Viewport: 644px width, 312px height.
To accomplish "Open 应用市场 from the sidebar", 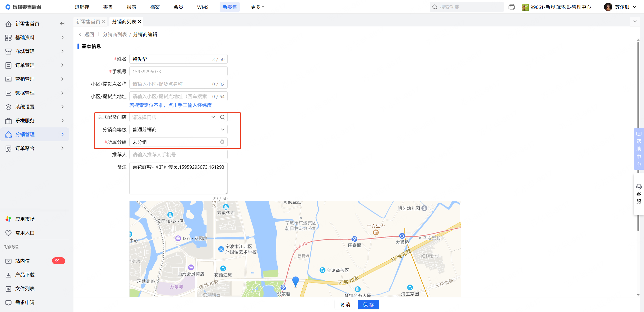I will tap(25, 219).
